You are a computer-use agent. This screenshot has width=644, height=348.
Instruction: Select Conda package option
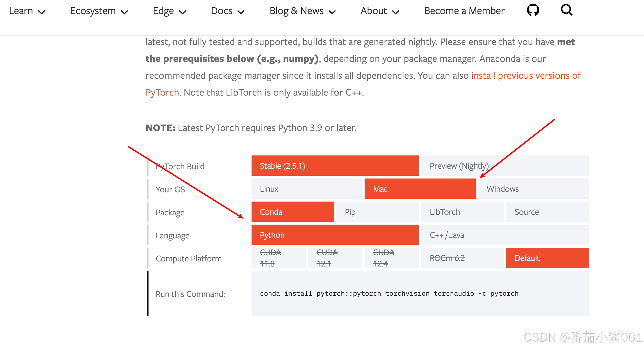pos(293,212)
